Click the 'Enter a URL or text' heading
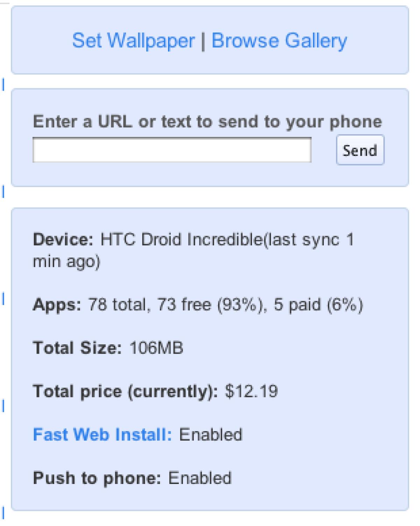420x526 pixels. 207,122
